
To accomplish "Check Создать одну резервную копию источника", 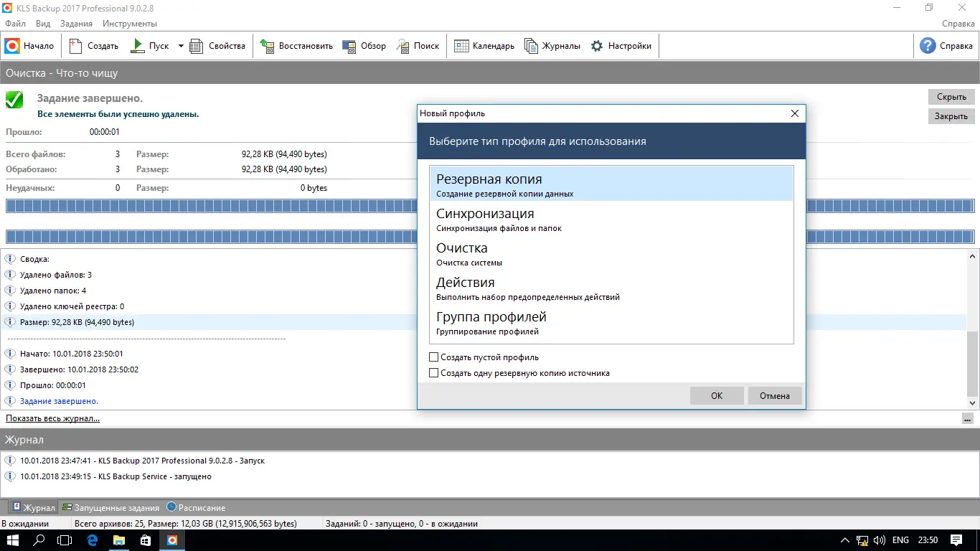I will 433,373.
